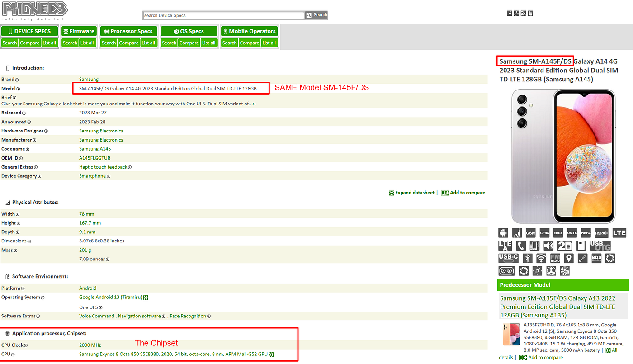The width and height of the screenshot is (633, 364).
Task: Open the Samsung link in the Brand row
Action: [x=89, y=80]
